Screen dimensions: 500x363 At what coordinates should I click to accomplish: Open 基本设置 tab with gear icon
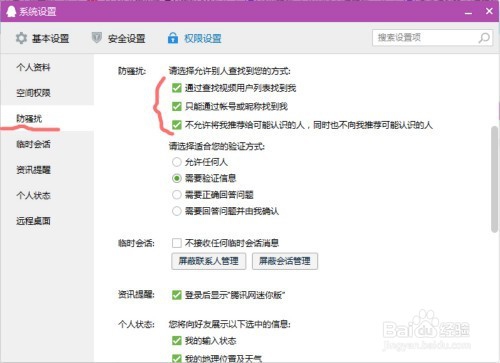point(42,38)
